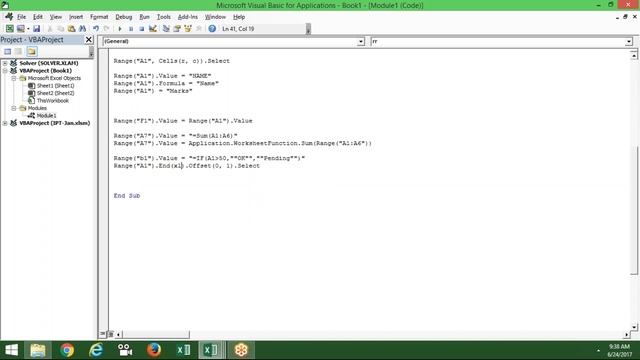This screenshot has height=360, width=640.
Task: Run the macro with the play icon
Action: tap(120, 29)
